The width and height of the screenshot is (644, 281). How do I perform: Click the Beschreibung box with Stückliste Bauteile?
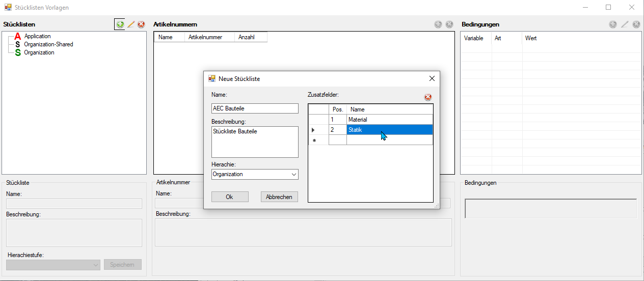(x=255, y=142)
